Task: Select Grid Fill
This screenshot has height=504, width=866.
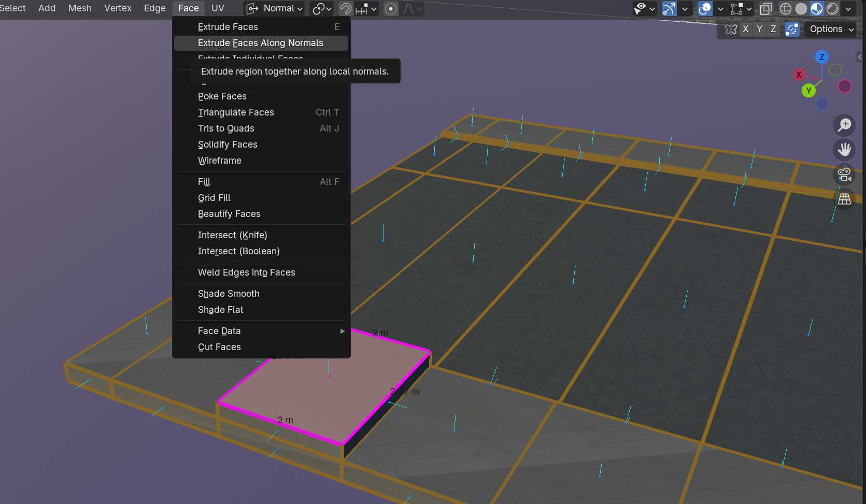Action: 261,198
